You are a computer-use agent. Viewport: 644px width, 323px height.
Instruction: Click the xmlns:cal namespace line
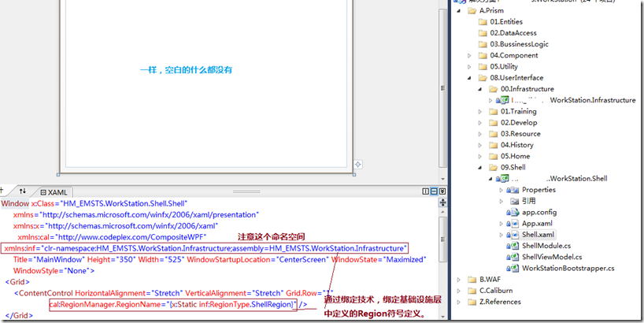[112, 237]
